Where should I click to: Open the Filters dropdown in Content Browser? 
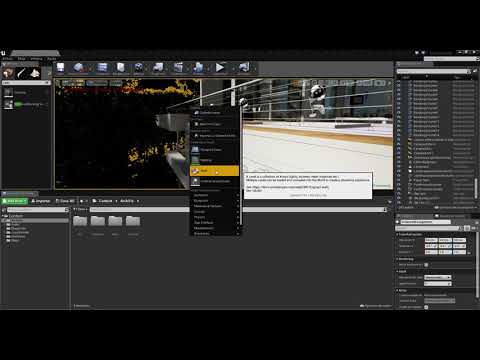point(81,209)
